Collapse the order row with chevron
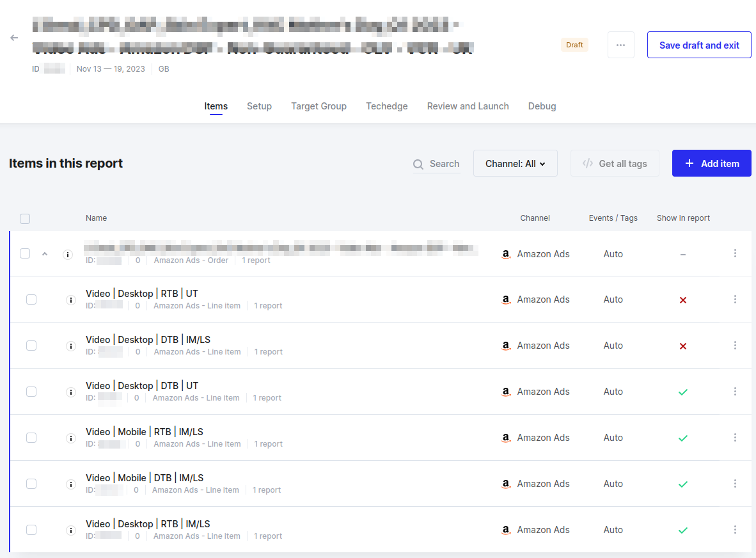 pos(45,254)
